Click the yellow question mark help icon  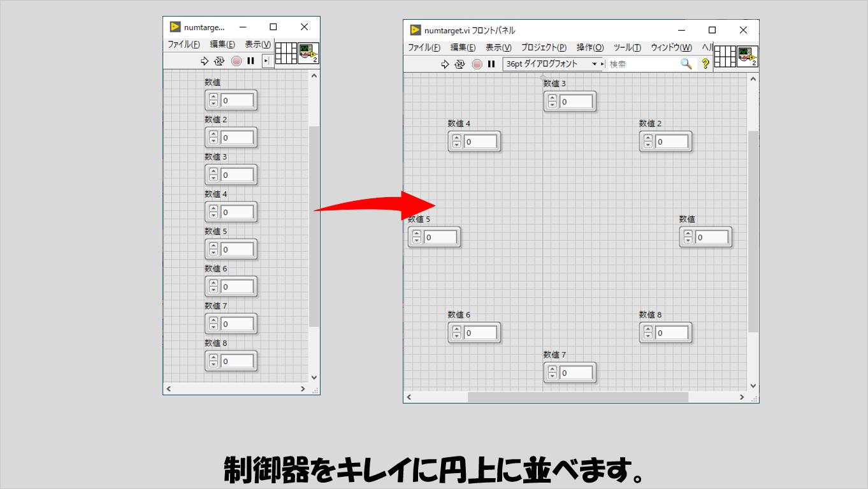pyautogui.click(x=705, y=64)
